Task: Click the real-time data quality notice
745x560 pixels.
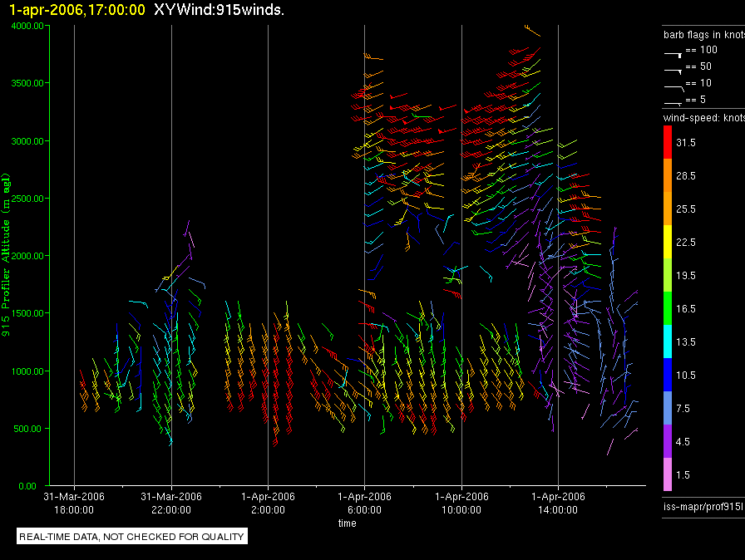Action: pyautogui.click(x=132, y=536)
